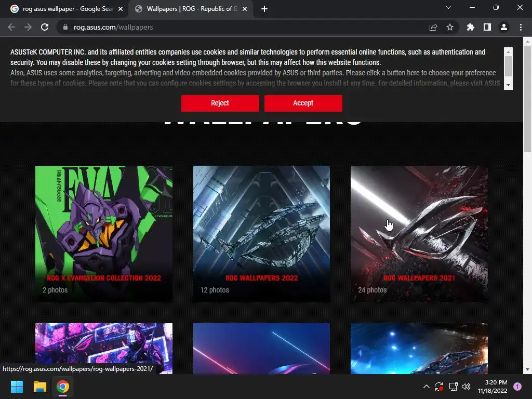Open the neon cyberpunk city wallpaper album
532x399 pixels.
[x=104, y=349]
